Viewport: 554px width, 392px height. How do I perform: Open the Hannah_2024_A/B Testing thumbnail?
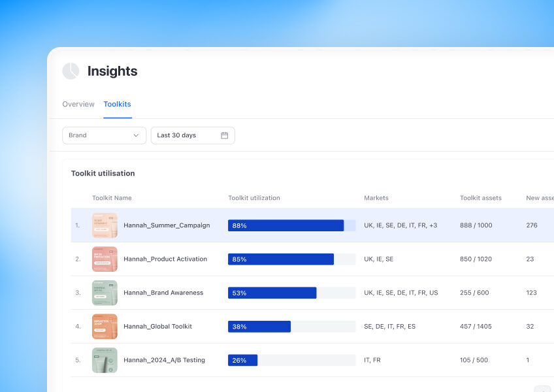point(105,360)
